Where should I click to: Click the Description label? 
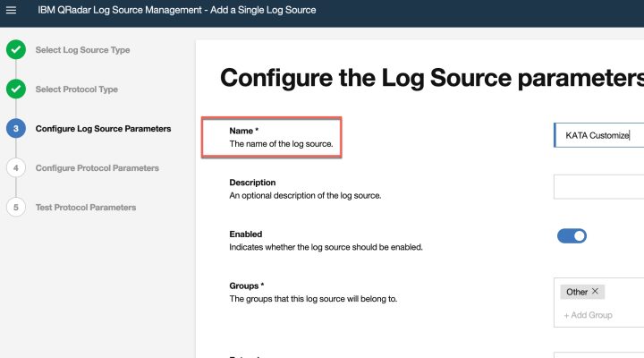tap(252, 183)
